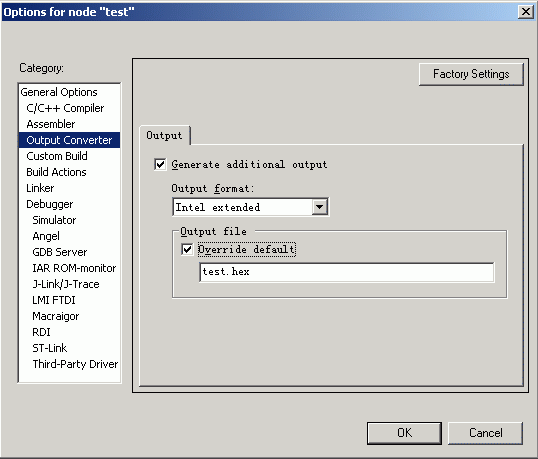
Task: Select Intel extended format combo box
Action: coord(250,207)
